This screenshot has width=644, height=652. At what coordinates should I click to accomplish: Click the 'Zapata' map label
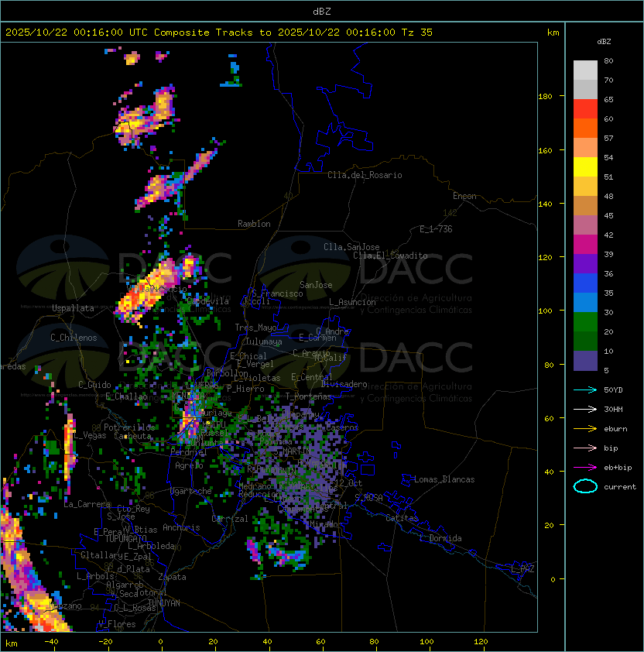coord(172,577)
